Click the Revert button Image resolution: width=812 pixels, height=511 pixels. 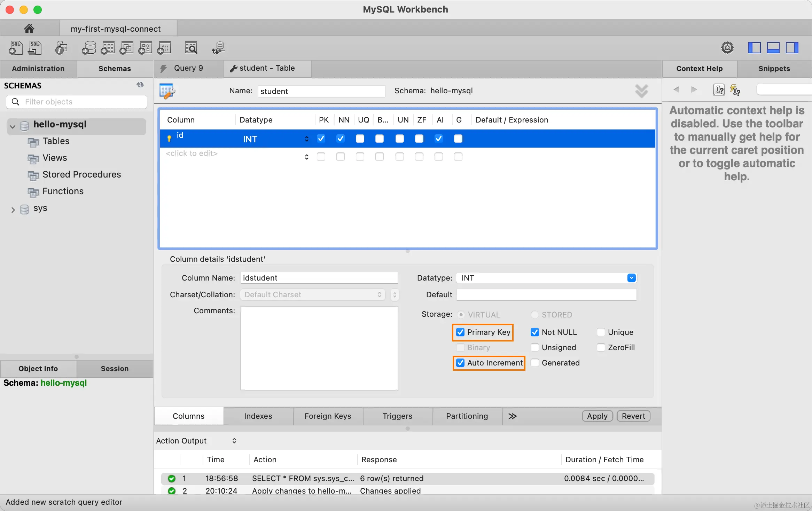tap(634, 416)
